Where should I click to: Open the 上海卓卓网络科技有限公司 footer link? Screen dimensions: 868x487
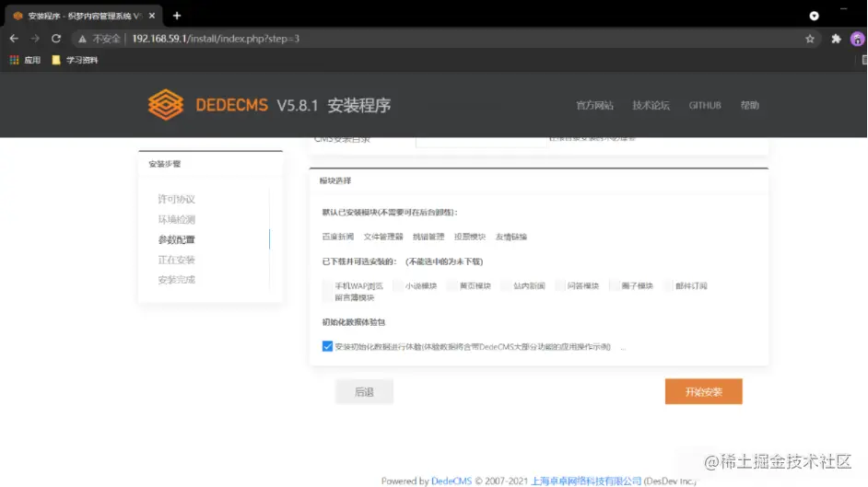[586, 481]
